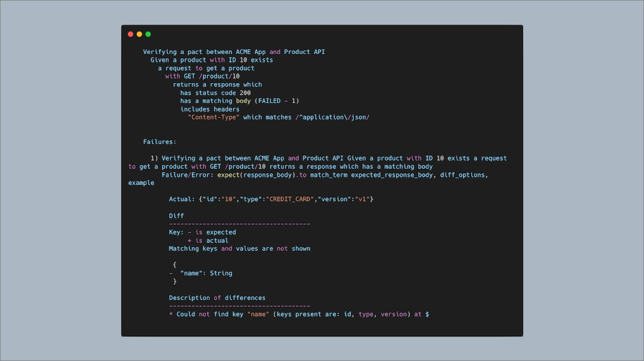Click the yellow minimize traffic light button
Screen dimensions: 644x361
click(x=139, y=34)
